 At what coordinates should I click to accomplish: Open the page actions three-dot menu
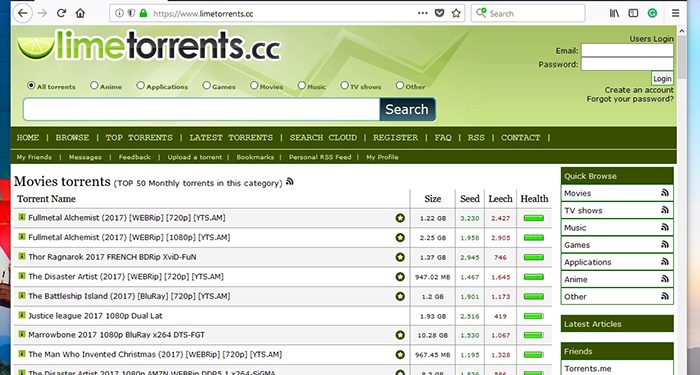[422, 13]
